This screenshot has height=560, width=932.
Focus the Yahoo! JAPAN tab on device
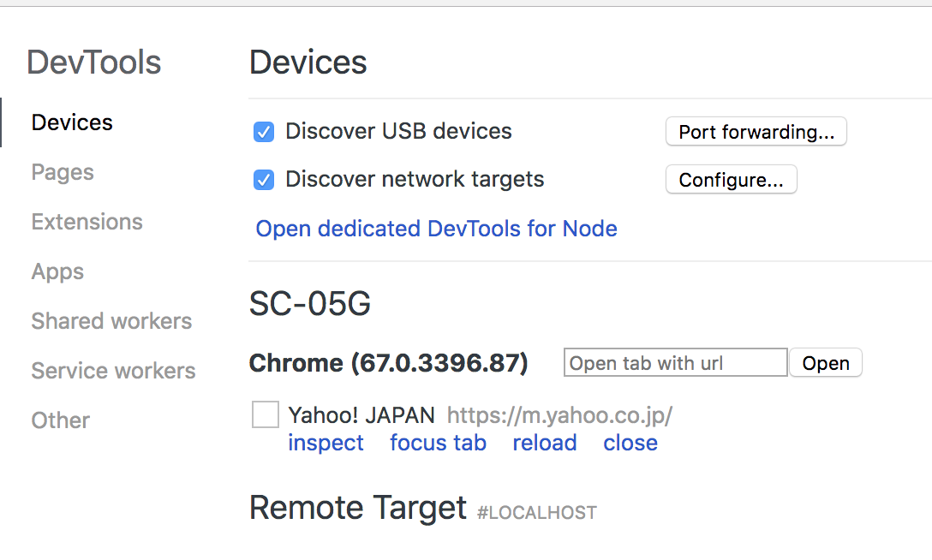pyautogui.click(x=438, y=443)
